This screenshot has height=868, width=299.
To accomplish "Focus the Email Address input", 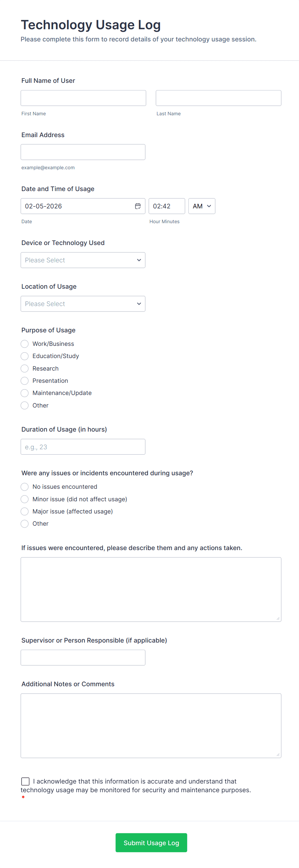I will (x=83, y=152).
